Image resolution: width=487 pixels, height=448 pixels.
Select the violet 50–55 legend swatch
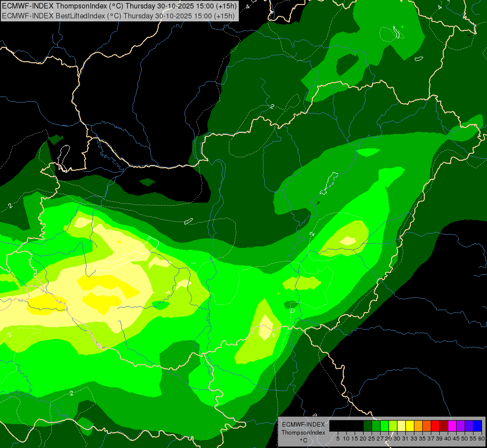click(x=469, y=426)
